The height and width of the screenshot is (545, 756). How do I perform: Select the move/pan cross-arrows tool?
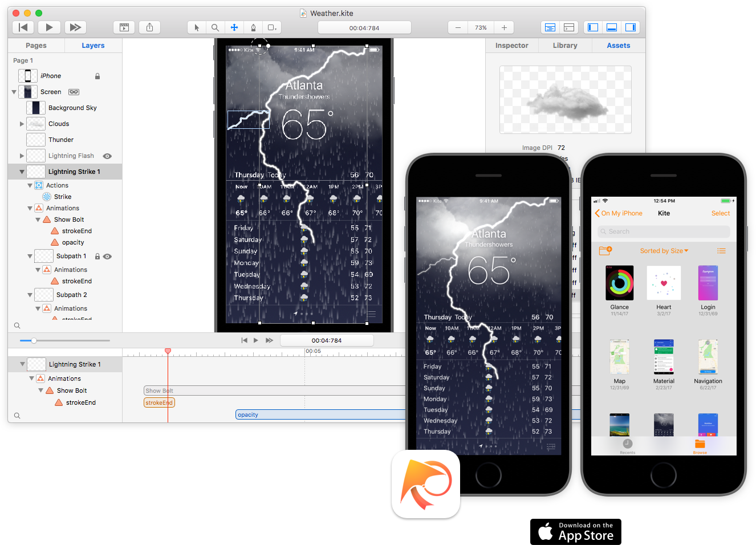click(234, 27)
